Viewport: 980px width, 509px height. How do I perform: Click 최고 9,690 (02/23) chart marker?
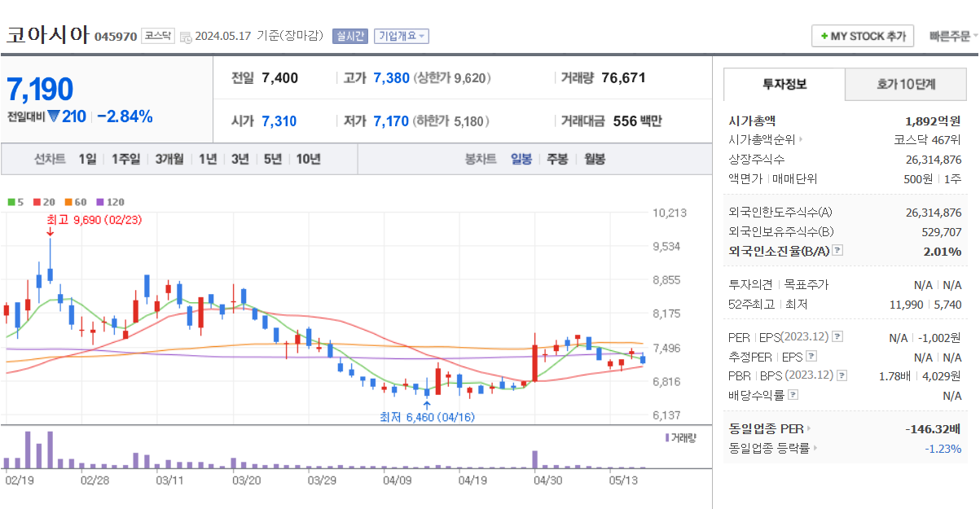tap(94, 220)
